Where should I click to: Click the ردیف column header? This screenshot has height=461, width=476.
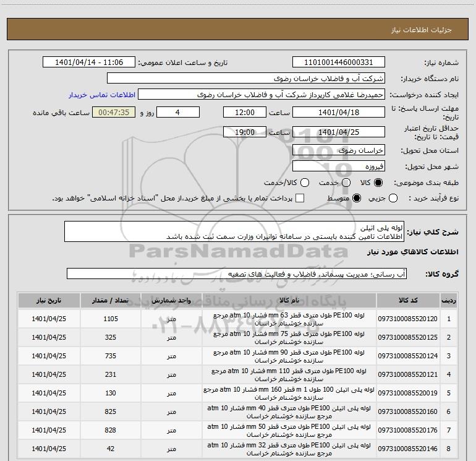click(x=448, y=301)
